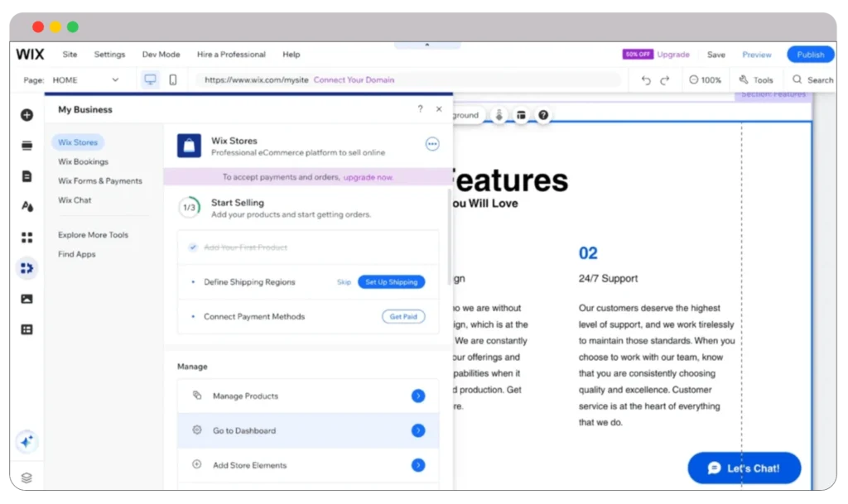The width and height of the screenshot is (848, 504).
Task: Click the upgrade now link
Action: pos(369,177)
